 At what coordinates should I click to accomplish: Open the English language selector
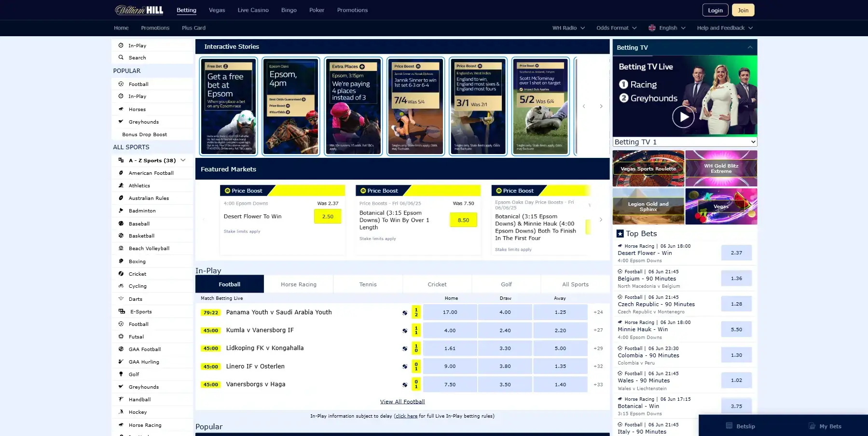click(667, 28)
